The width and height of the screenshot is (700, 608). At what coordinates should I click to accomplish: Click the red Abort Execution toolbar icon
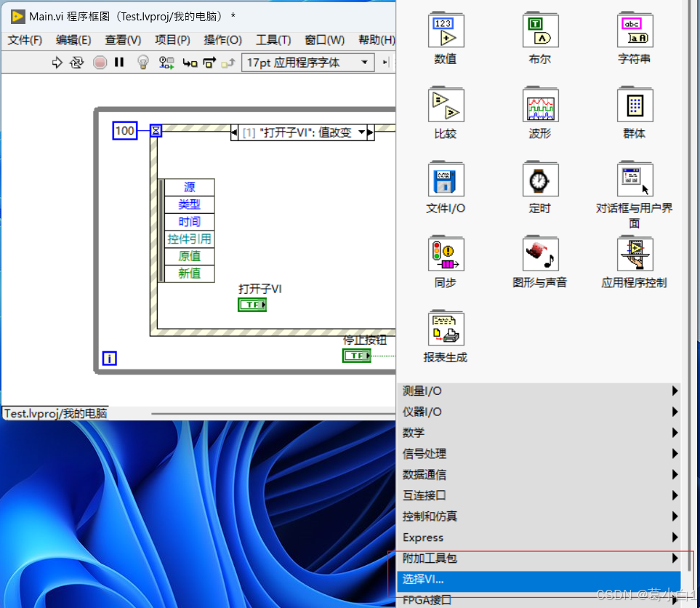coord(101,63)
